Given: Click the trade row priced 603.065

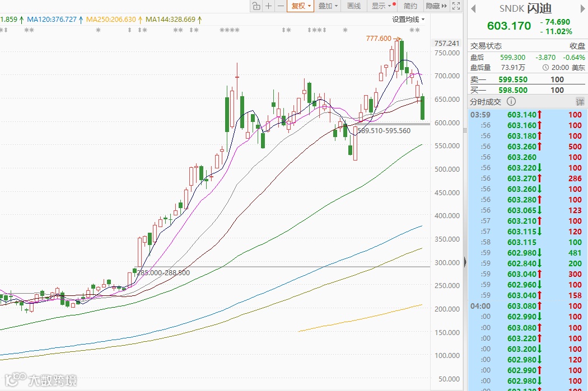Looking at the screenshot, I should click(x=526, y=210).
